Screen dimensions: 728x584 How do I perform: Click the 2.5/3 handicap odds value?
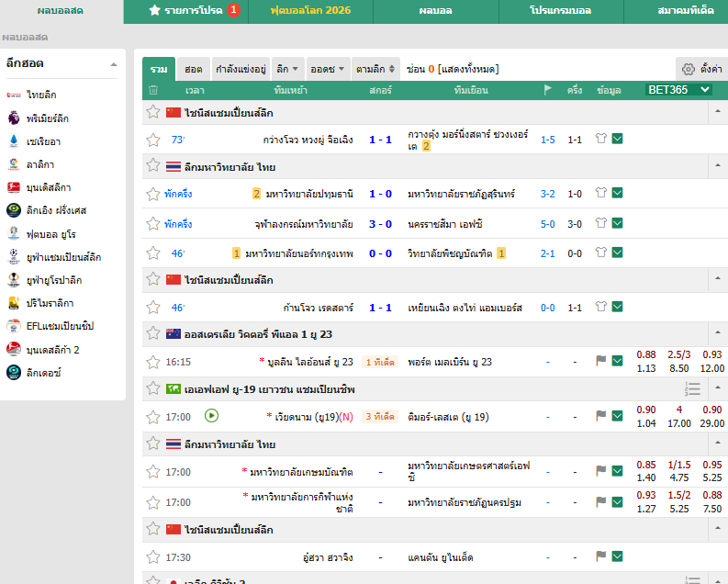click(678, 354)
